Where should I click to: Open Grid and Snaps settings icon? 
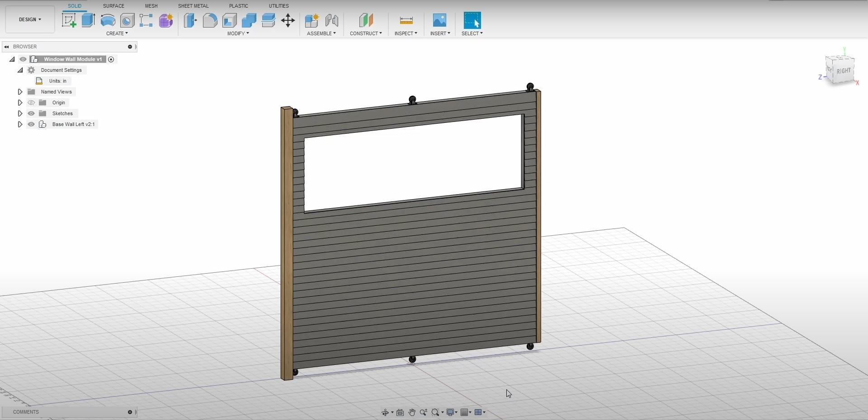coord(464,412)
